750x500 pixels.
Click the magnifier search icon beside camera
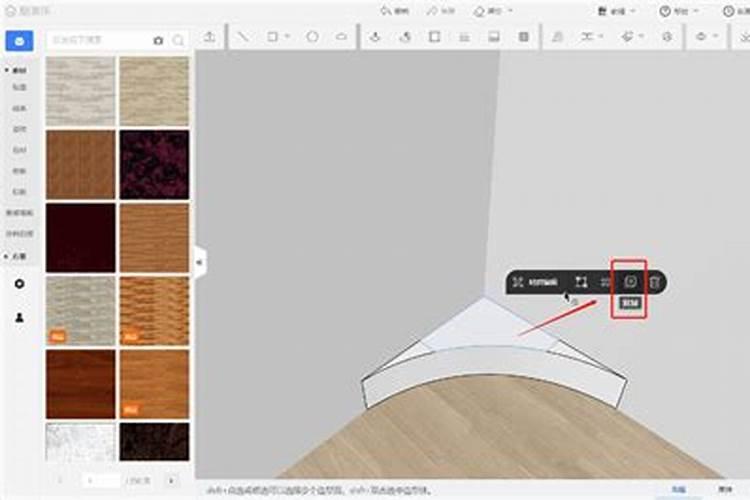[x=178, y=41]
